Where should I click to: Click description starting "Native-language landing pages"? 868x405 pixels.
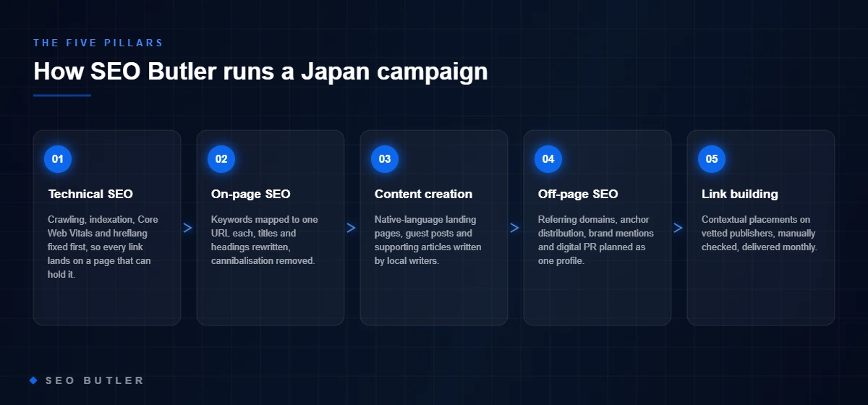coord(428,240)
